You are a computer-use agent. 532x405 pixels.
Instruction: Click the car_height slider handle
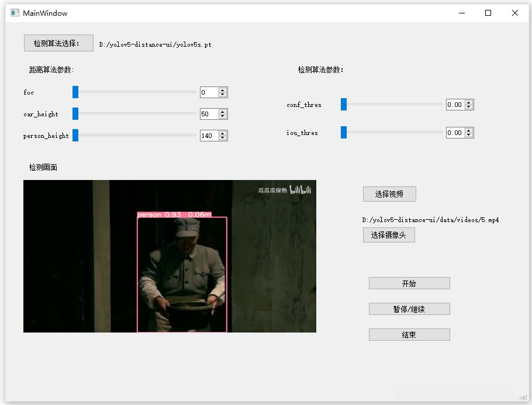pyautogui.click(x=75, y=113)
